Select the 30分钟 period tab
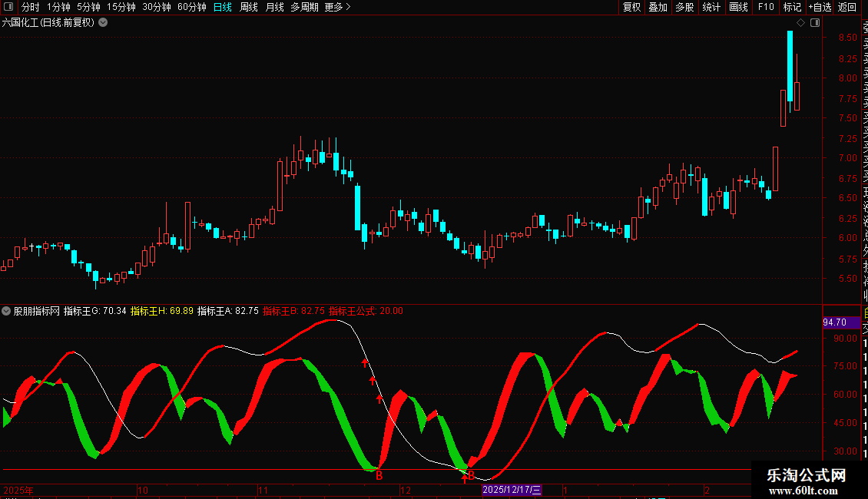This screenshot has height=499, width=868. [157, 7]
